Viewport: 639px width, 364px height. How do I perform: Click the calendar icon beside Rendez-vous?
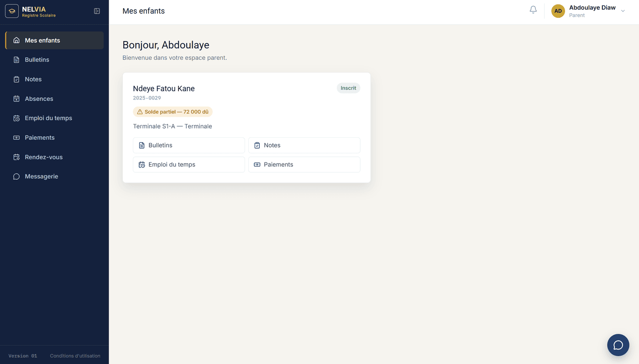click(16, 157)
